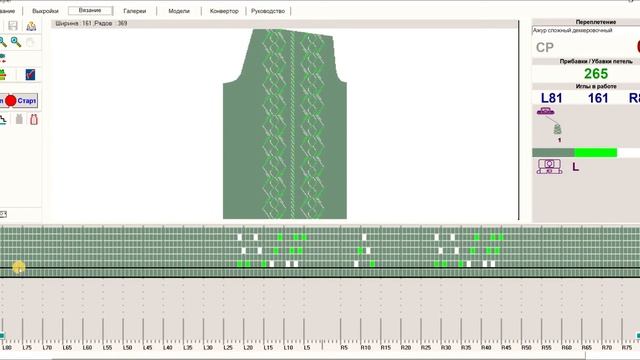Click the Иглы в работе header

pos(596,87)
